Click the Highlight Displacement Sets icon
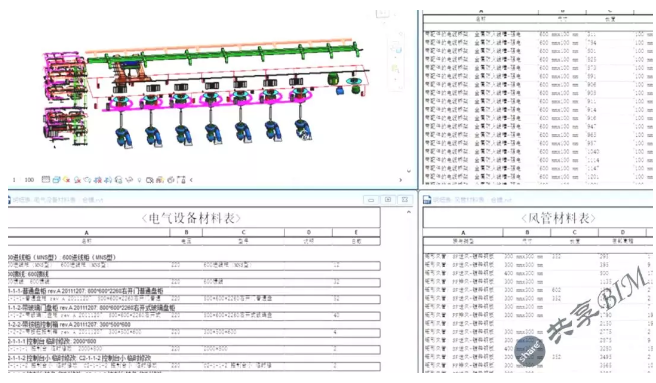Screen dimensions: 656x383 [181, 180]
